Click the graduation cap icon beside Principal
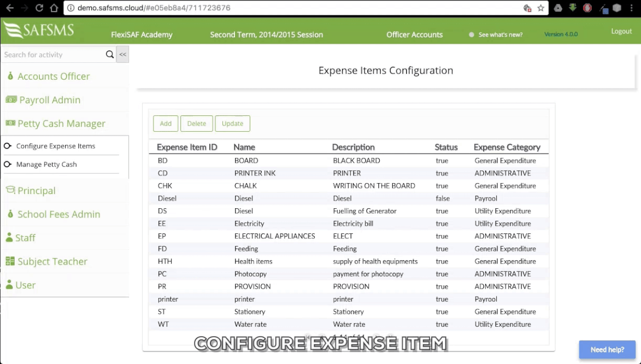 click(10, 190)
